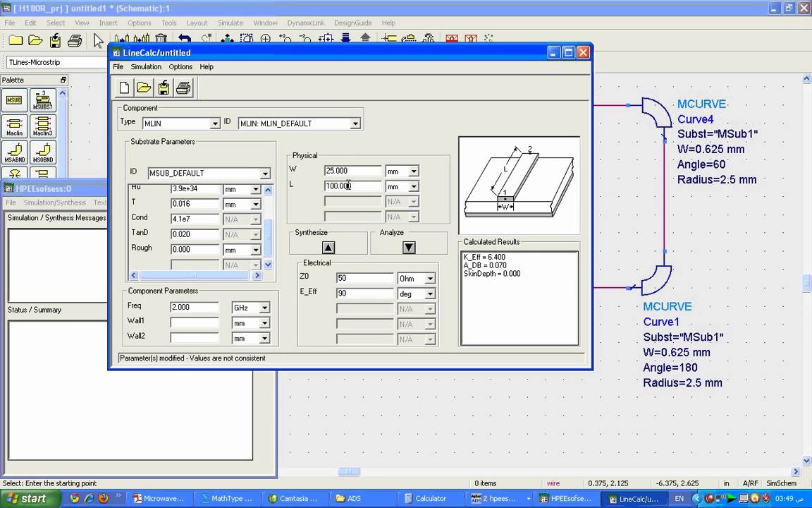The height and width of the screenshot is (508, 812).
Task: Click the E_Eff electrical length field
Action: (364, 293)
